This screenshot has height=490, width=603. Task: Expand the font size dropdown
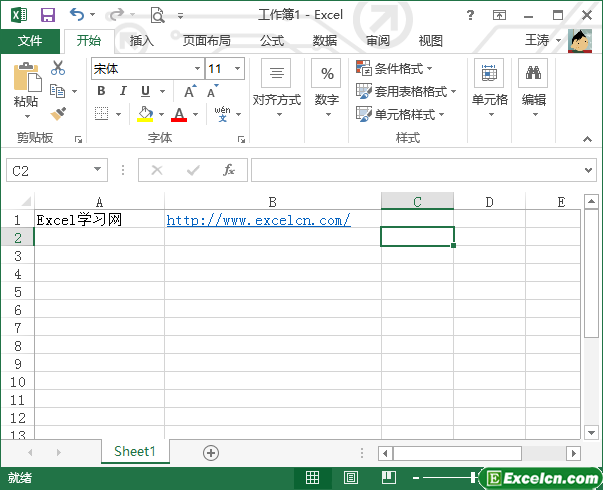coord(237,68)
